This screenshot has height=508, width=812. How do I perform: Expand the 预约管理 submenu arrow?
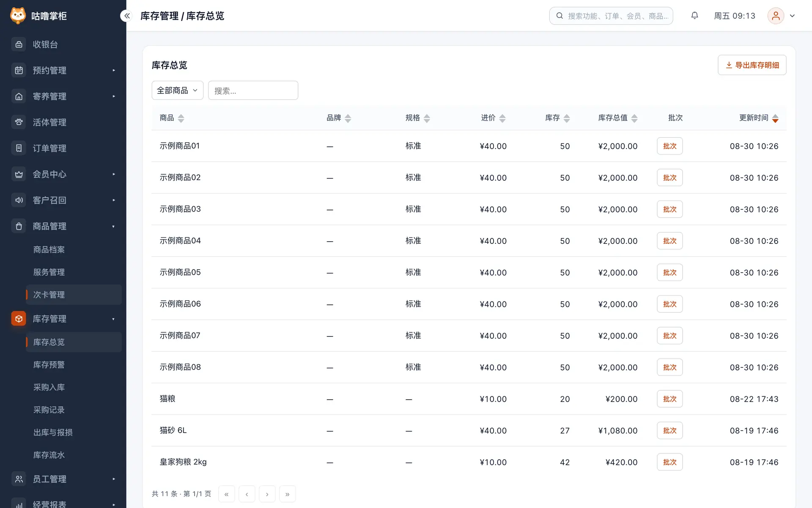pos(114,70)
